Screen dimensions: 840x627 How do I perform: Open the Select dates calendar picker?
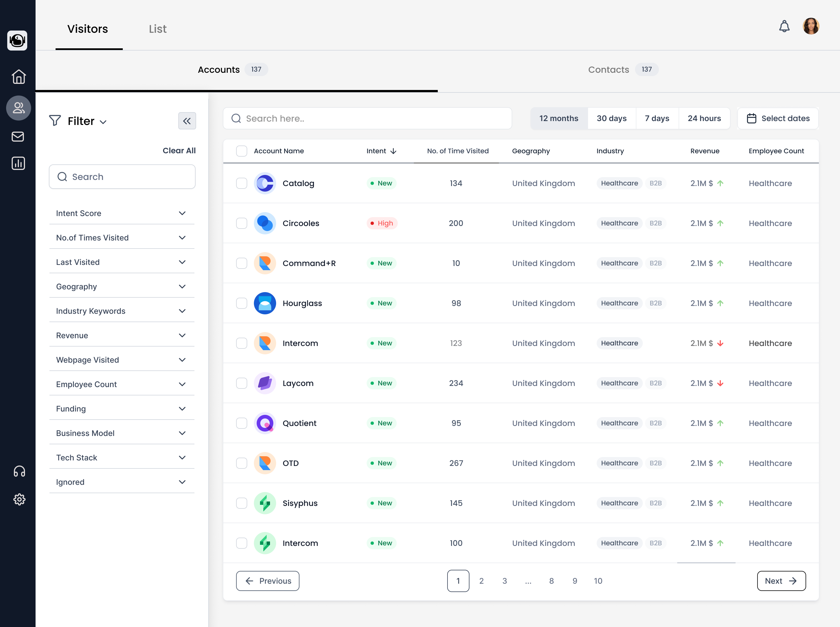pos(778,118)
